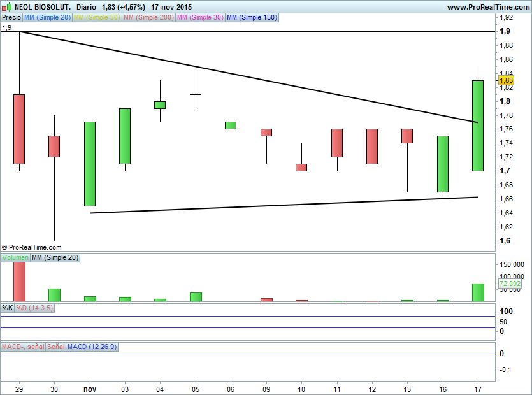Click the Diario timeframe text in the title
This screenshot has width=532, height=395.
point(86,6)
